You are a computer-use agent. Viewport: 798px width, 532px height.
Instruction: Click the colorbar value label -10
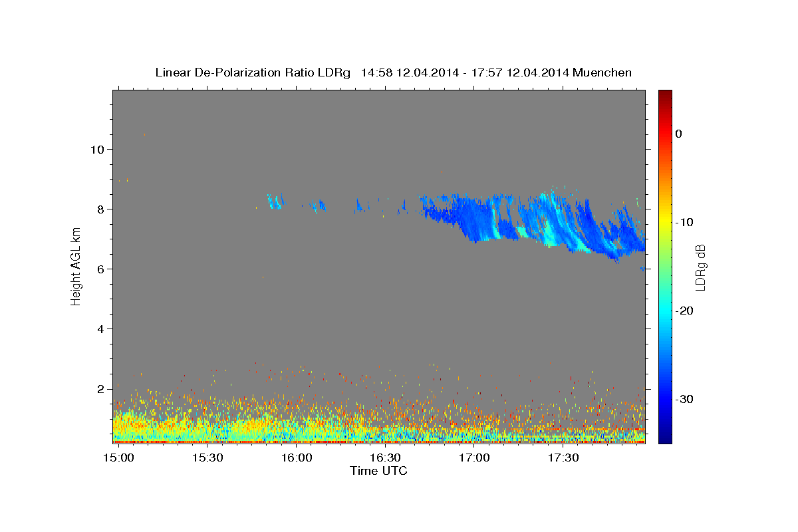(684, 222)
